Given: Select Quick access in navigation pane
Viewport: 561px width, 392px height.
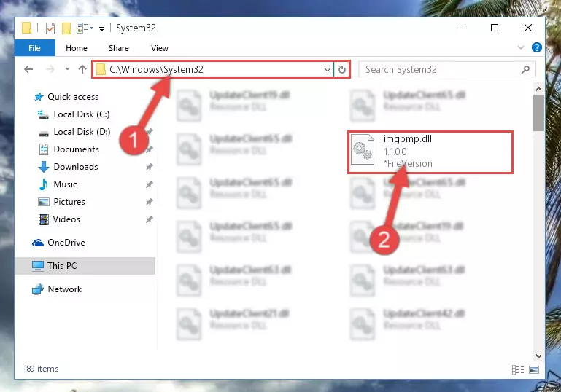Looking at the screenshot, I should pos(73,97).
